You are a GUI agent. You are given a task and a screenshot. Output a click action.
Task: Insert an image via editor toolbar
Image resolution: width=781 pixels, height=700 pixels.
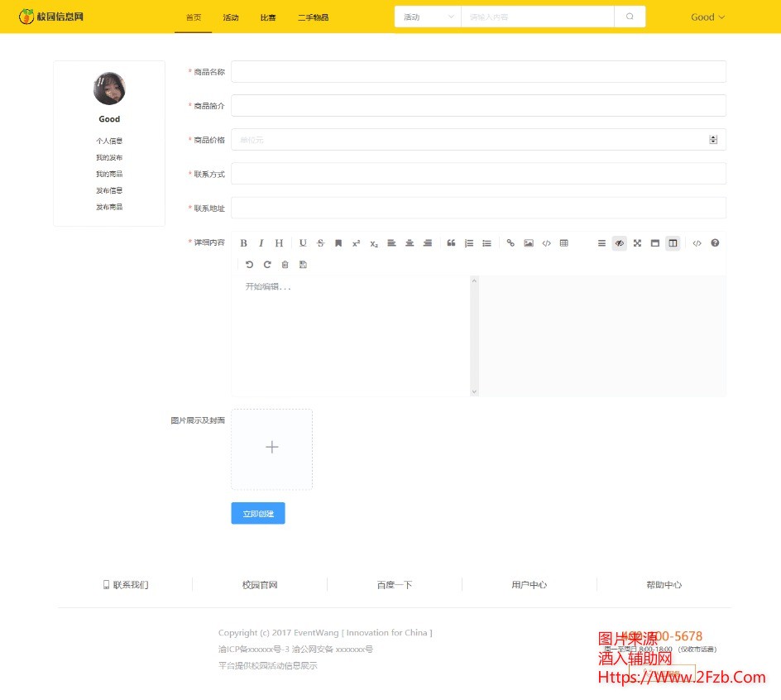coord(529,243)
